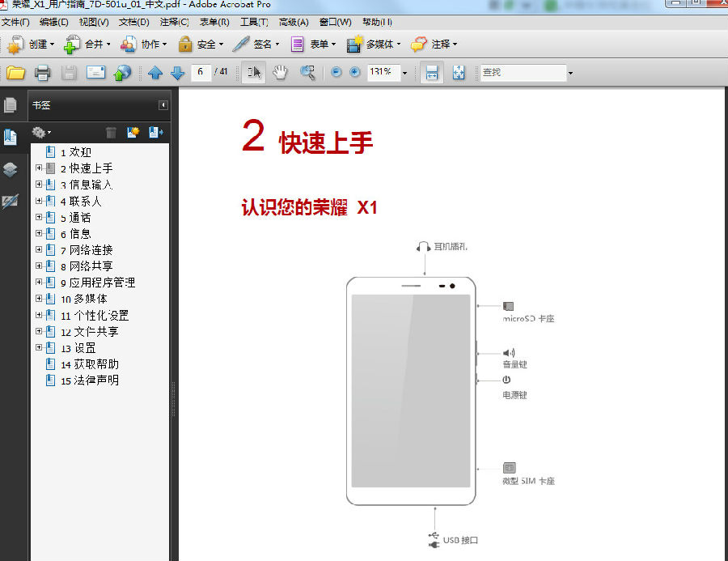Screen dimensions: 728x561
Task: Open the 帮助(H) menu
Action: click(x=377, y=22)
